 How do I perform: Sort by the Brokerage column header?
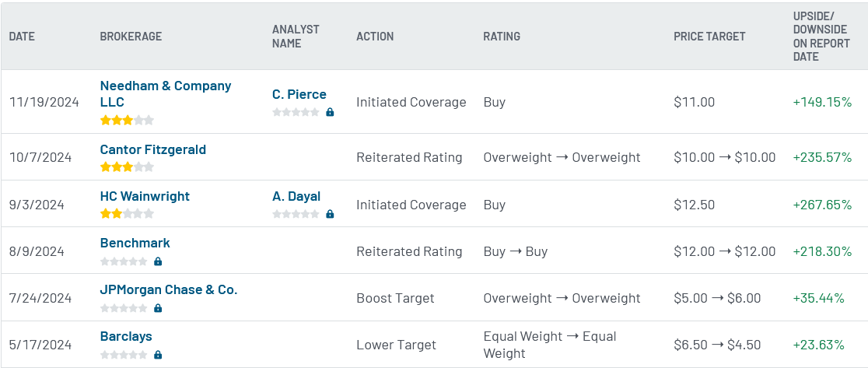point(131,37)
